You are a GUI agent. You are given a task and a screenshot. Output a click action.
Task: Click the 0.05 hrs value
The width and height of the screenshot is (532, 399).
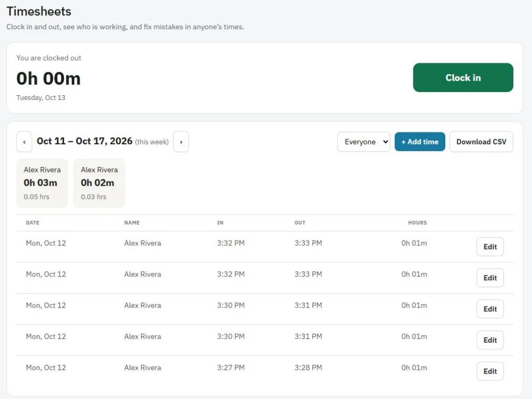coord(36,197)
